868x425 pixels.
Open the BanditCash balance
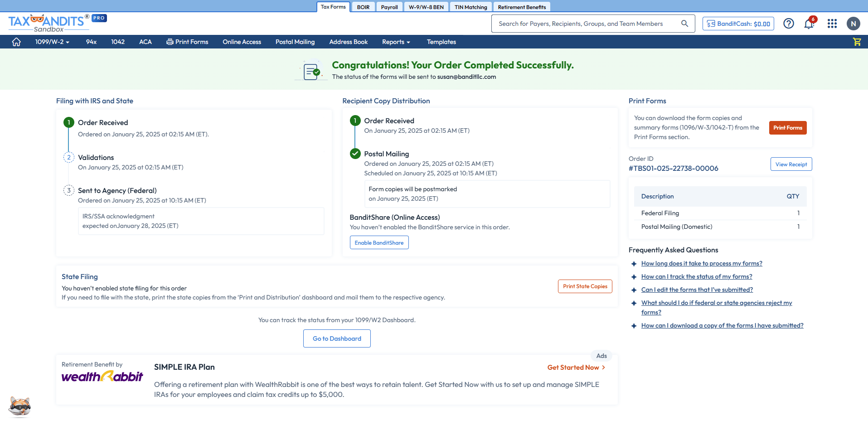point(738,24)
